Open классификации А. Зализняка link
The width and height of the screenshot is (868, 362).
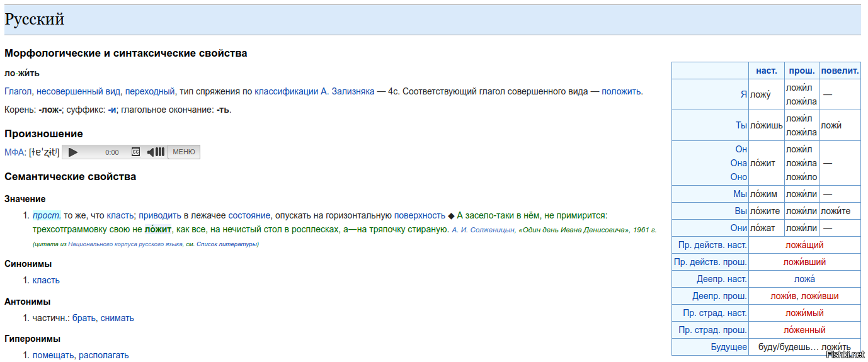[x=314, y=91]
